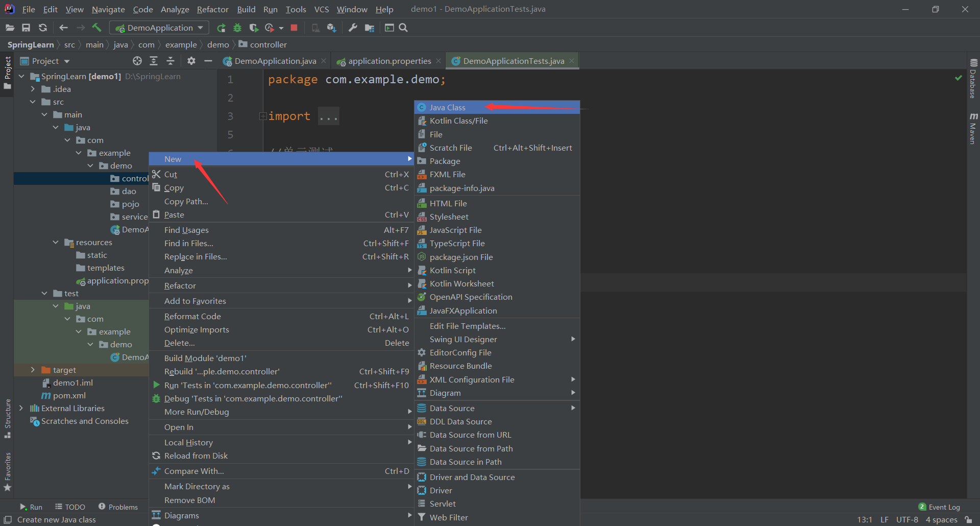Image resolution: width=980 pixels, height=526 pixels.
Task: Click Reformat Code in the context menu
Action: tap(281, 316)
